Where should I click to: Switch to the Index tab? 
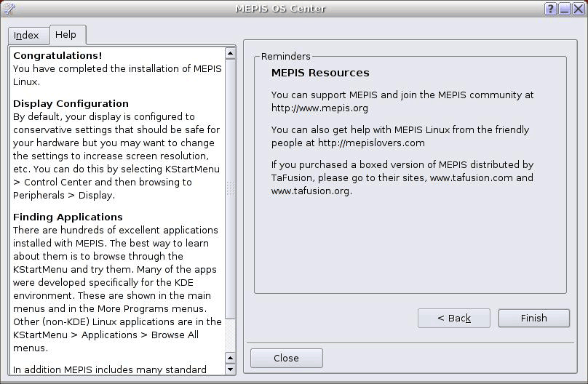pos(28,36)
